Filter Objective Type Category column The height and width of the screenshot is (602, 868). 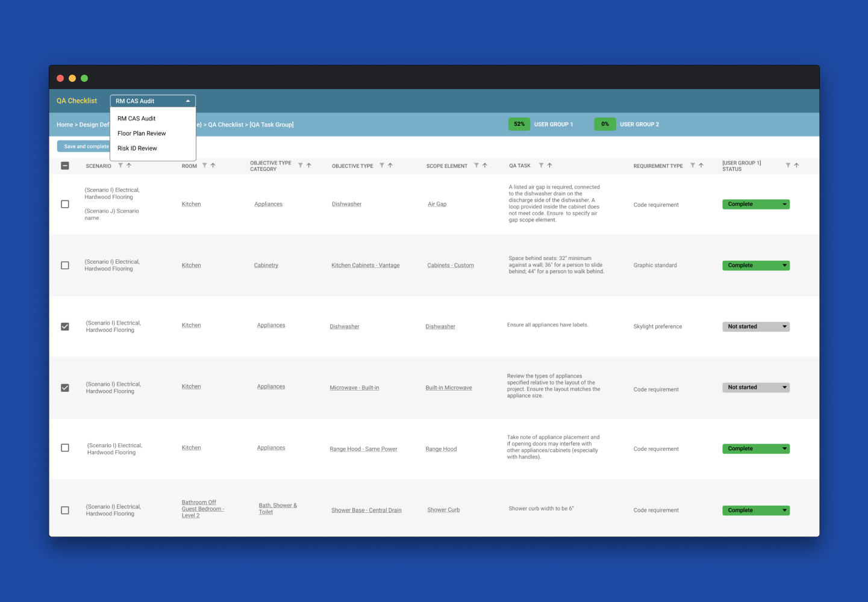[x=300, y=166]
